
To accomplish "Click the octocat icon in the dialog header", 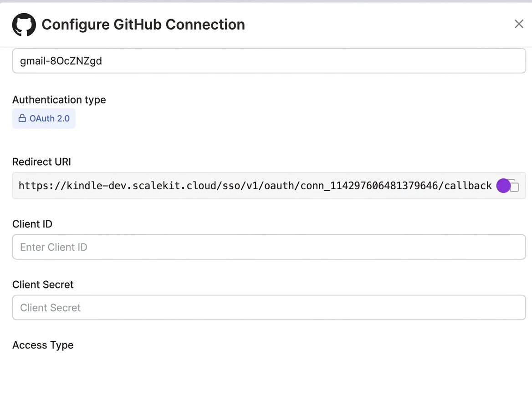I will tap(23, 25).
